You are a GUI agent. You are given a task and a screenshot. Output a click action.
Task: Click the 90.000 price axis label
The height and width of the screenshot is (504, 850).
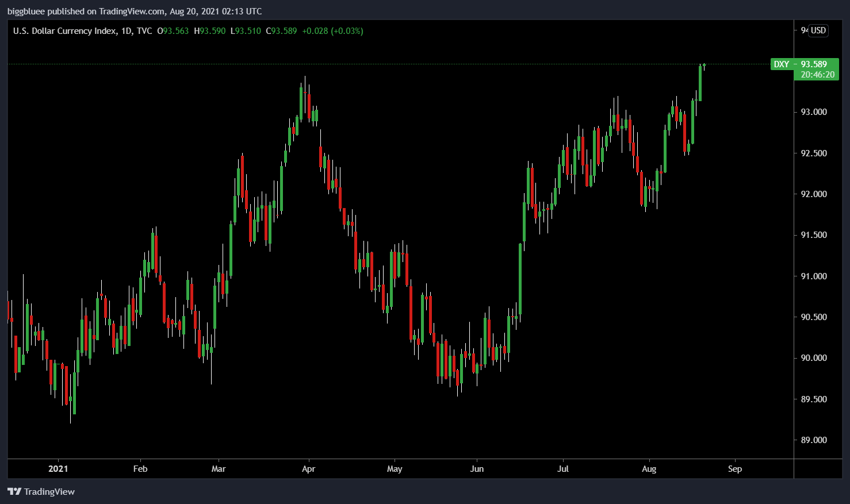814,358
